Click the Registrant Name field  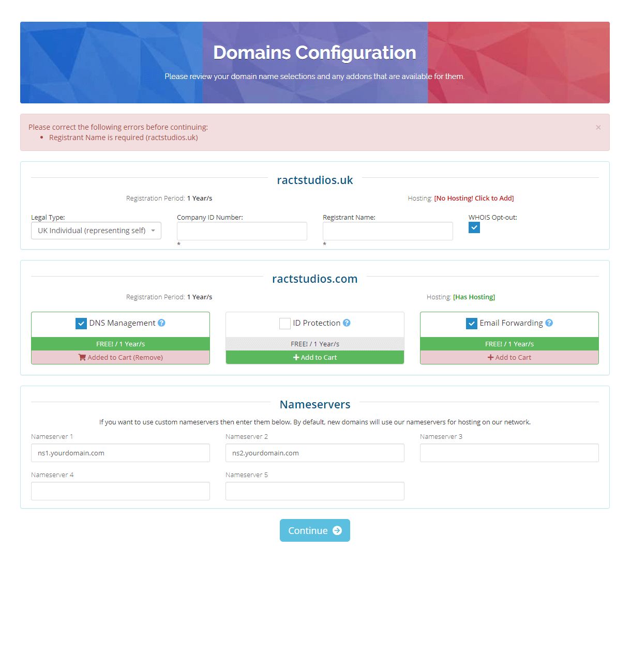pos(388,231)
